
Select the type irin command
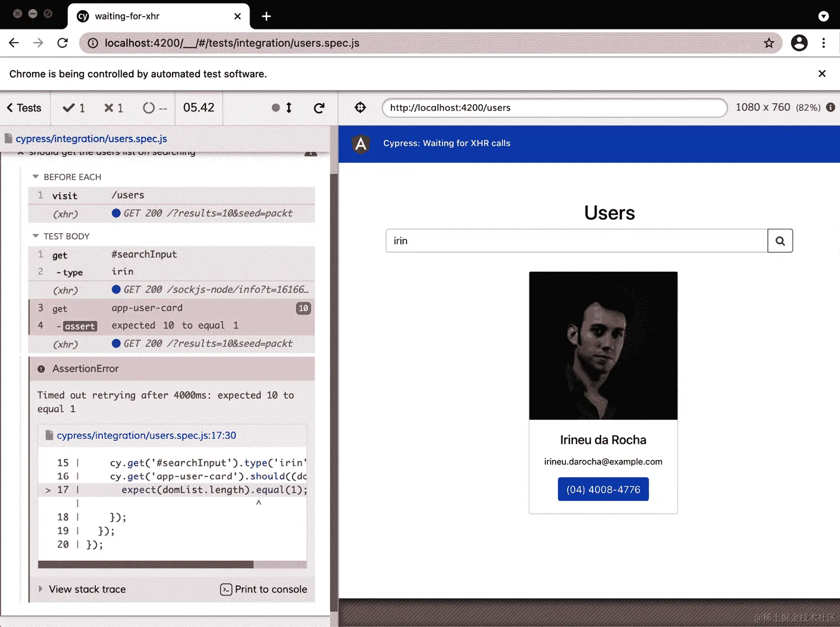(x=172, y=272)
